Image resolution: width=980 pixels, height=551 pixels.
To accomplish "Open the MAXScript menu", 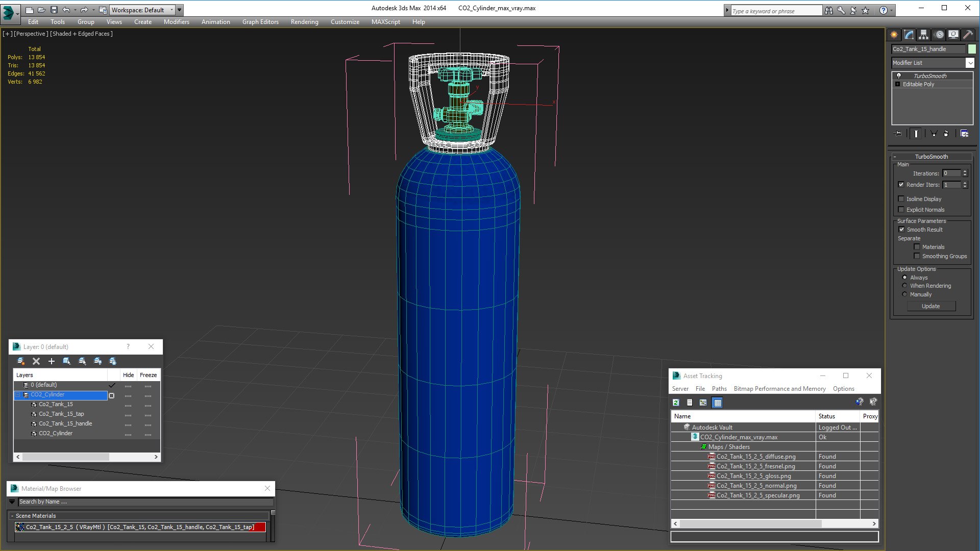I will (x=386, y=22).
